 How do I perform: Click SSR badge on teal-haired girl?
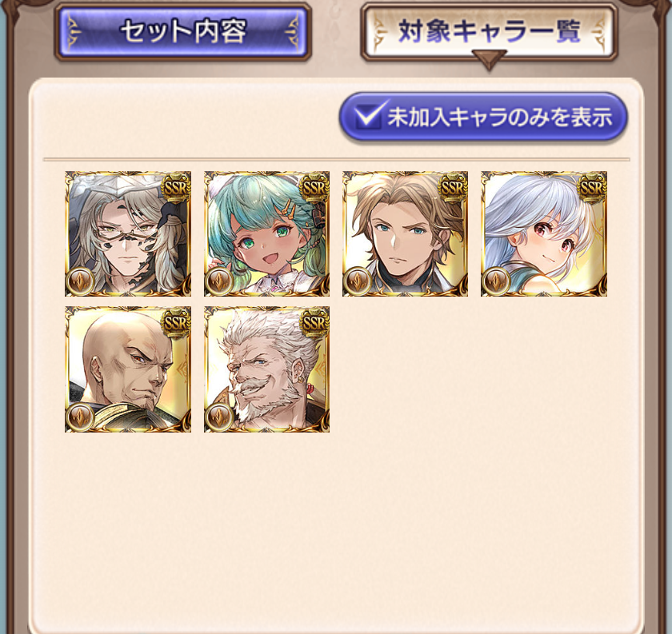click(x=314, y=187)
